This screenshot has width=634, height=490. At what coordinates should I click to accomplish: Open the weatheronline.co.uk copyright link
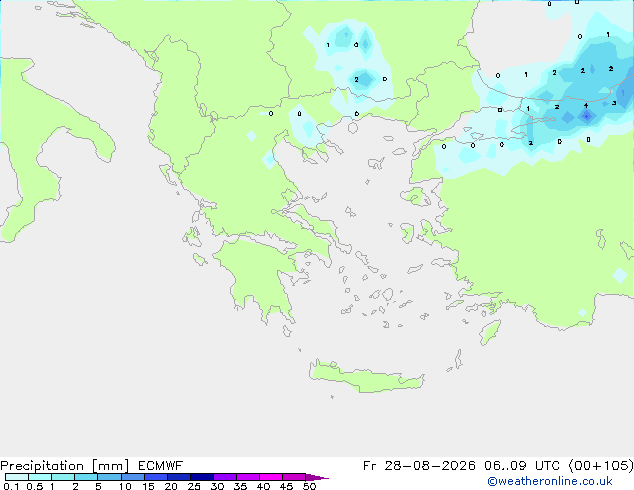(x=550, y=481)
